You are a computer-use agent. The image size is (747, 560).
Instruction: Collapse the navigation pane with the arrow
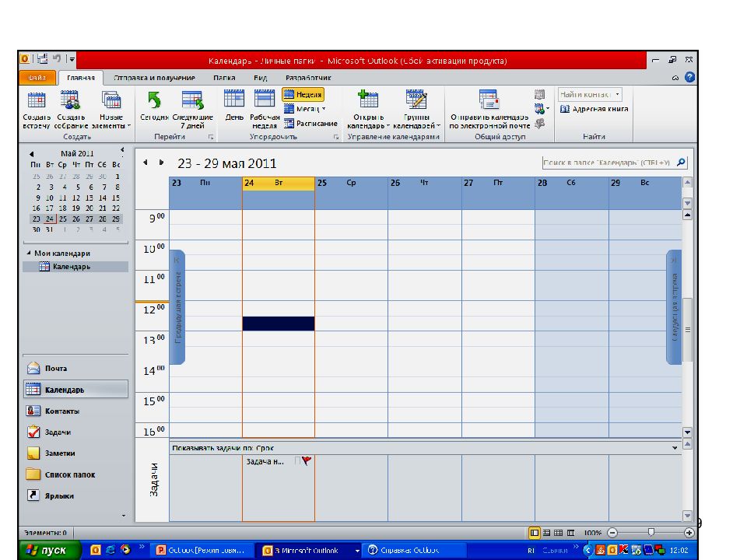(x=122, y=150)
